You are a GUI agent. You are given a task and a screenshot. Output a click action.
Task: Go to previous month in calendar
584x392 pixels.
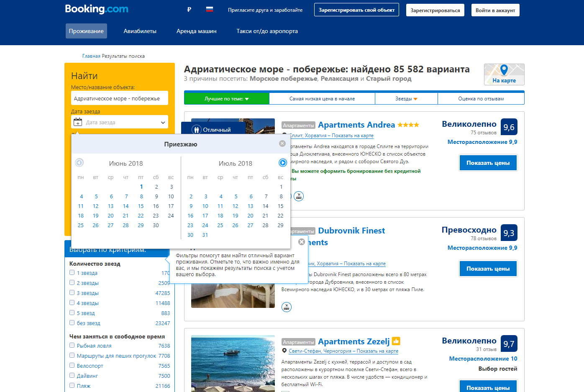pyautogui.click(x=79, y=163)
